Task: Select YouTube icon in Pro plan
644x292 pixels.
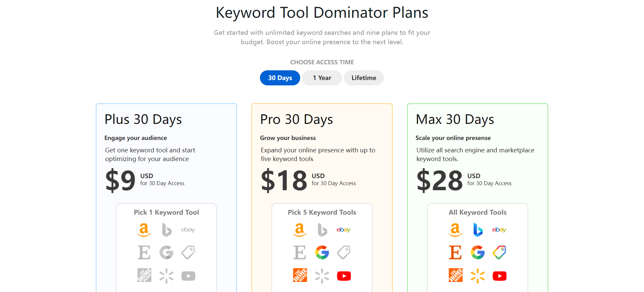Action: pyautogui.click(x=344, y=276)
